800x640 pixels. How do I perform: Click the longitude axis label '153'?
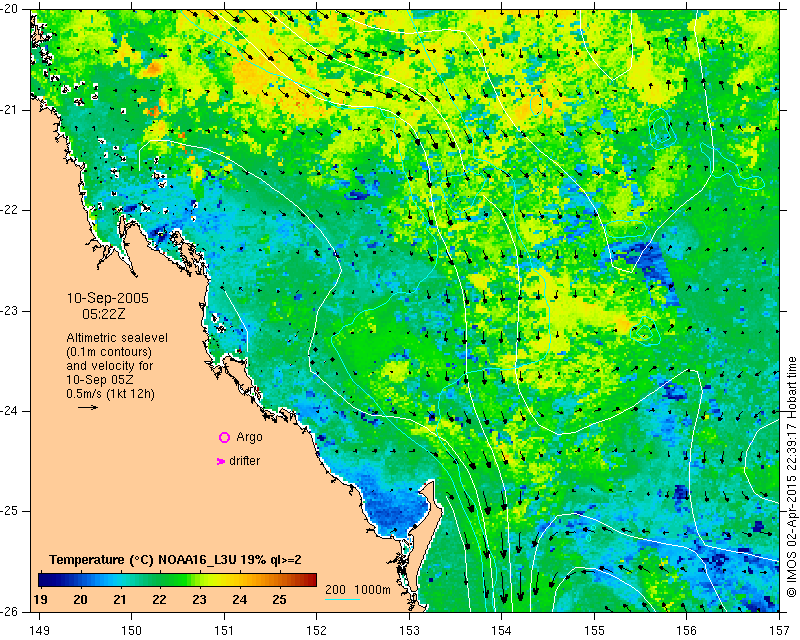[x=409, y=631]
